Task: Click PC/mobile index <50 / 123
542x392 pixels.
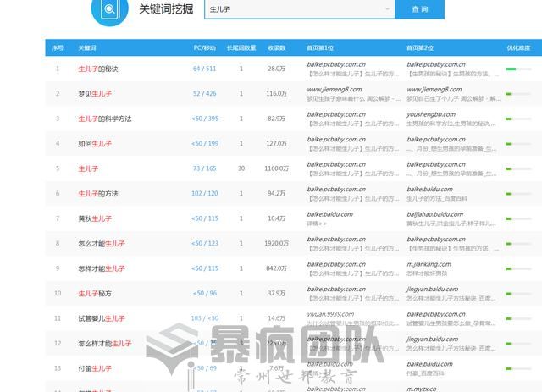Action: coord(205,243)
